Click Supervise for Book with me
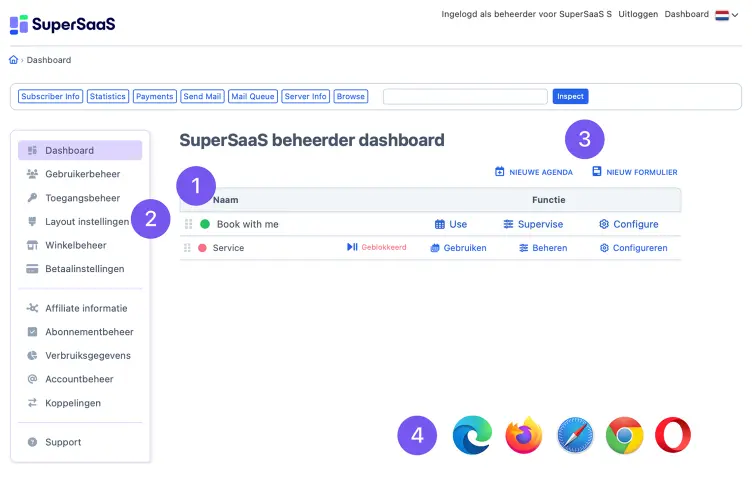 click(533, 224)
